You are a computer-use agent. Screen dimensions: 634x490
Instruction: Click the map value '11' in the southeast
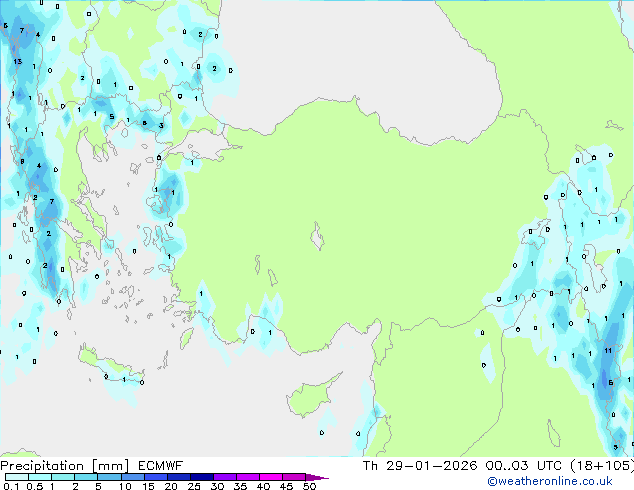pyautogui.click(x=608, y=351)
